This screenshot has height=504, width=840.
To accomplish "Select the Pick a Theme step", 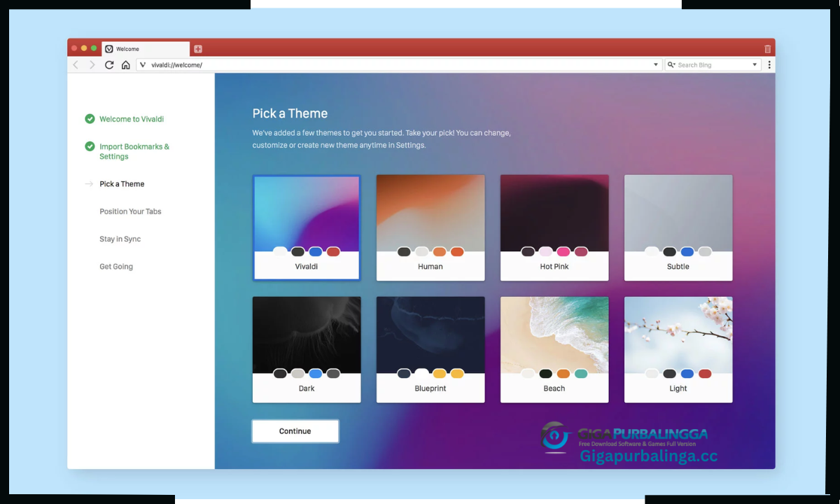I will pos(122,184).
